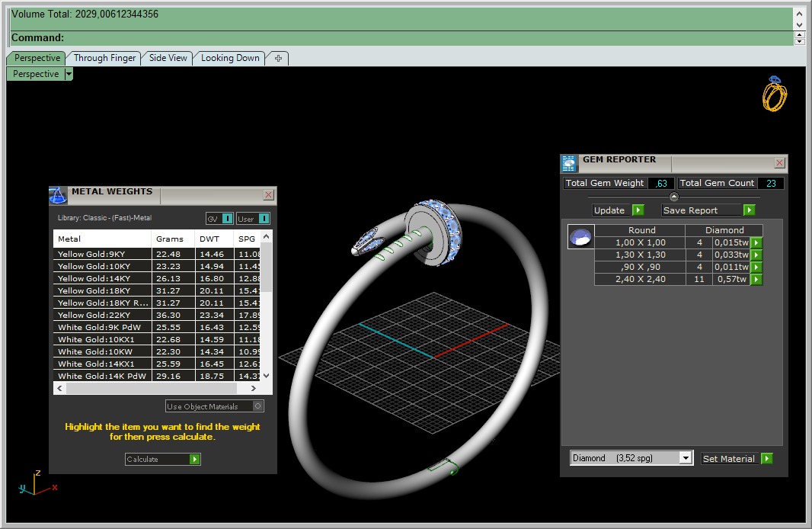812x529 pixels.
Task: Add a new viewport tab with plus
Action: (x=278, y=58)
